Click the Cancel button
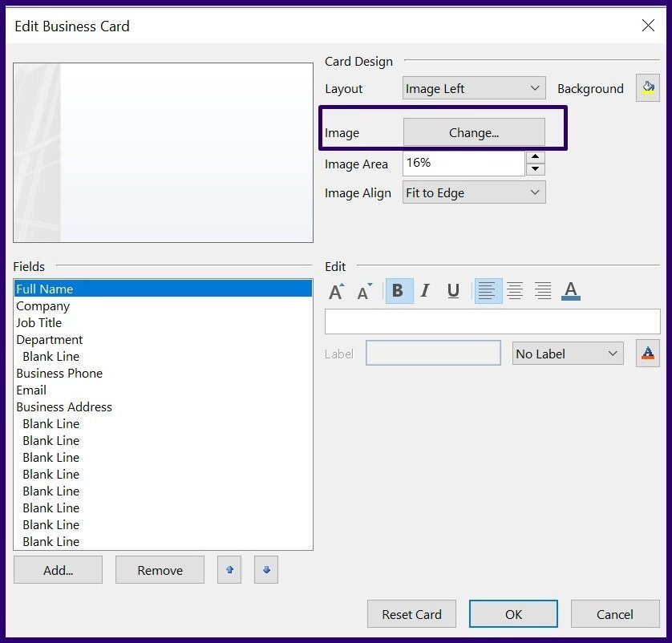 [615, 614]
